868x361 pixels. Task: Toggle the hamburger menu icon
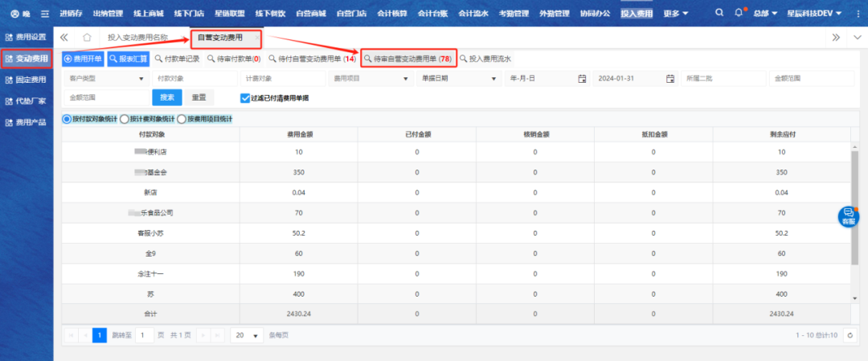point(45,14)
